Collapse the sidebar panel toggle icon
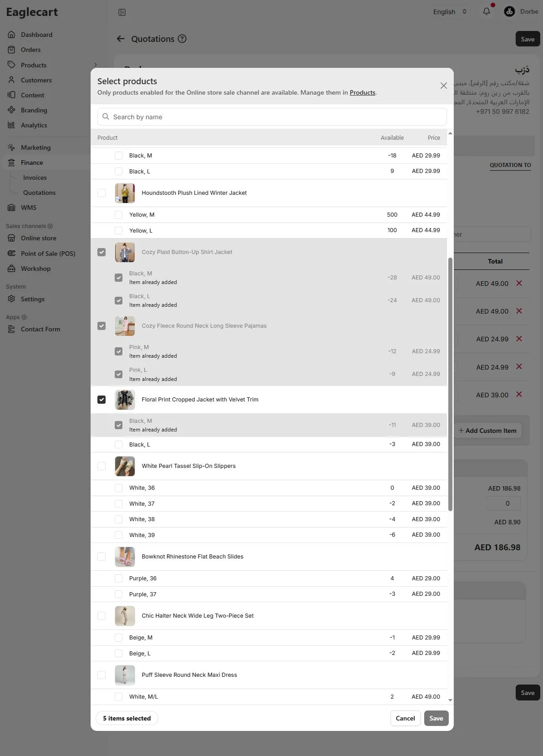This screenshot has height=756, width=543. 122,12
